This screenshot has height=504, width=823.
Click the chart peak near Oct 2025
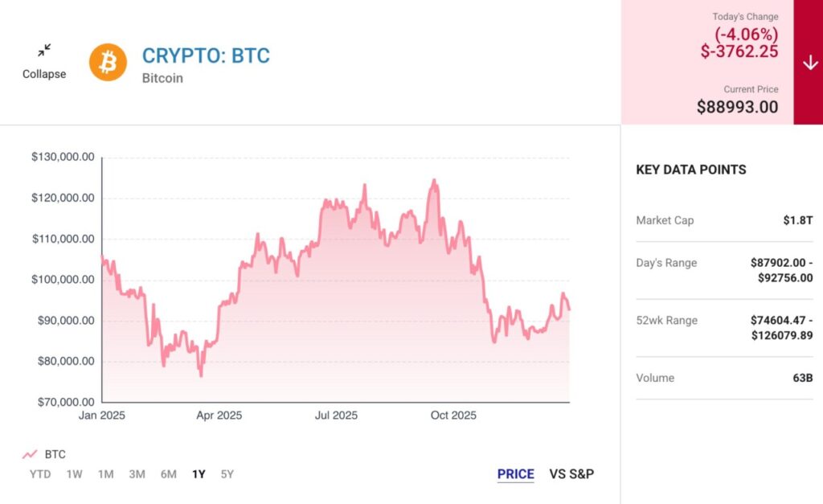pos(435,181)
